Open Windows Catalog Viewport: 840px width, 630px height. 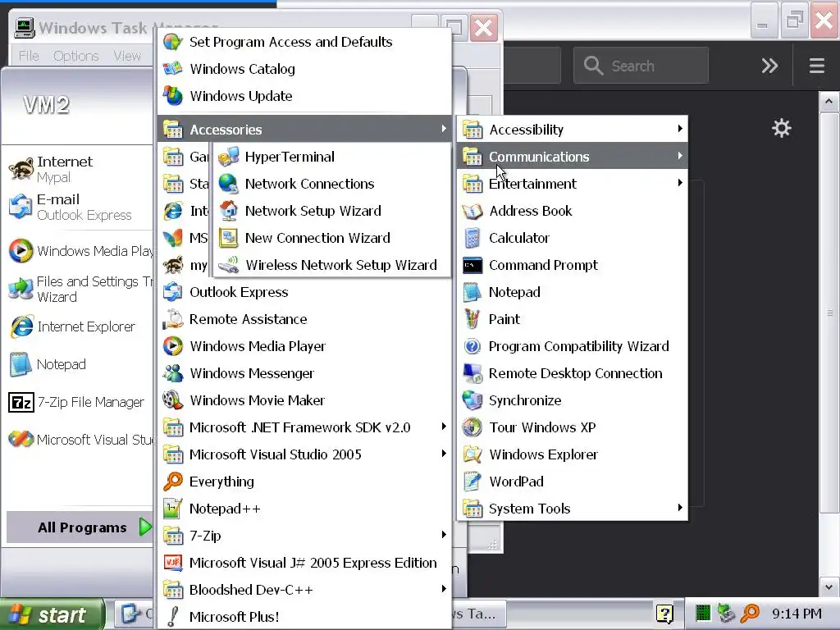[304, 69]
